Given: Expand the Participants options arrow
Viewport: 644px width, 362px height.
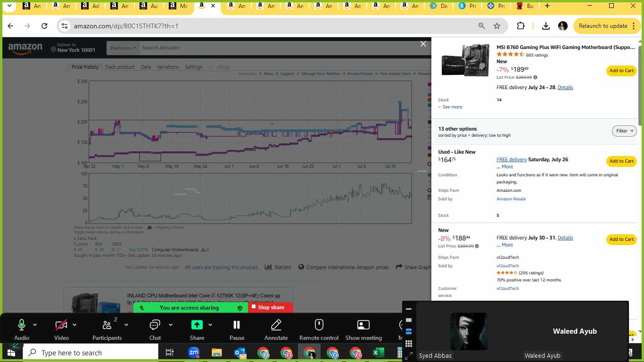Looking at the screenshot, I should point(126,325).
